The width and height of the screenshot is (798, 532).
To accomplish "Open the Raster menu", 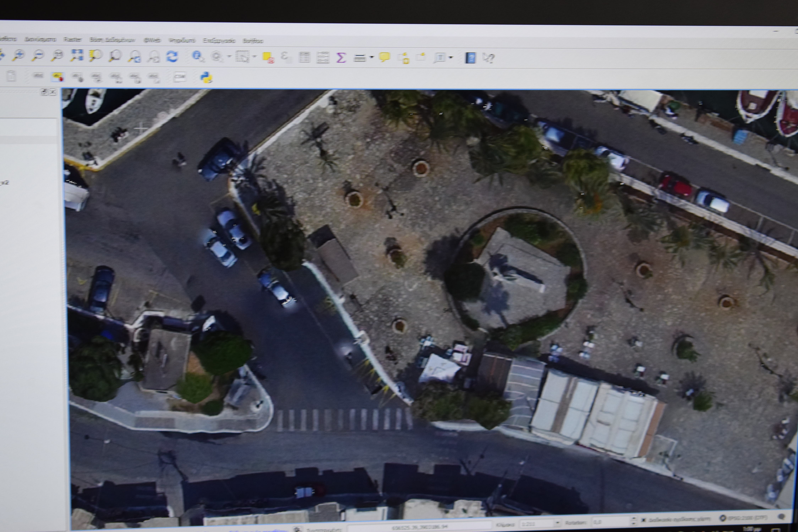I will (73, 39).
